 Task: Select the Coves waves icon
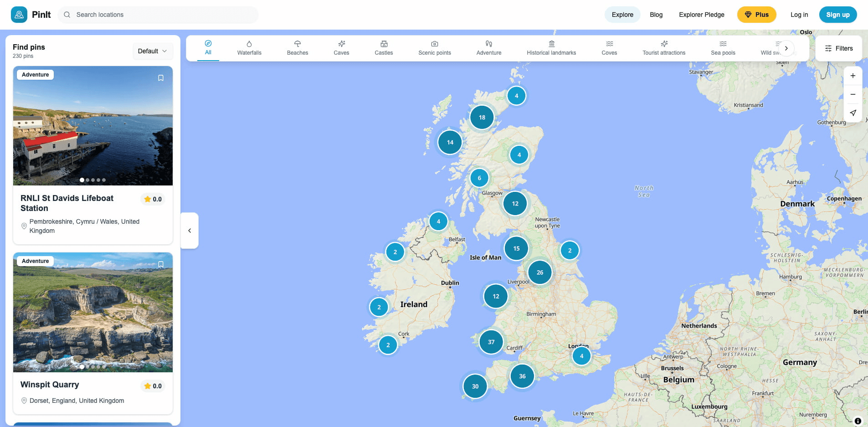click(609, 44)
